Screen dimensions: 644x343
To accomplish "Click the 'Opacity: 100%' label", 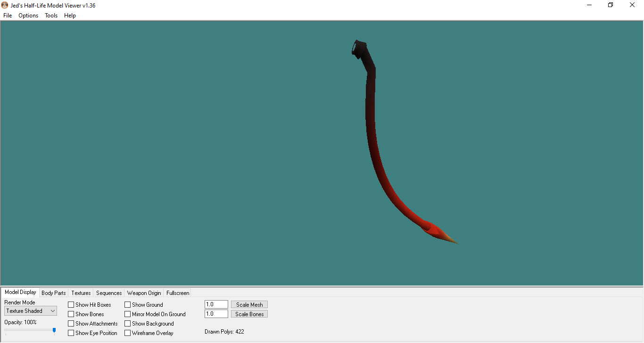I will [x=20, y=322].
